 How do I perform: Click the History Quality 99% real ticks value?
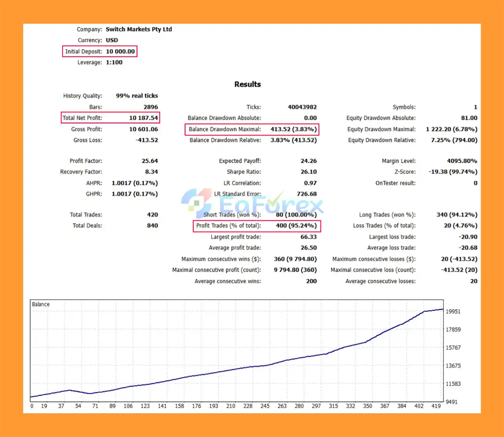(x=137, y=96)
